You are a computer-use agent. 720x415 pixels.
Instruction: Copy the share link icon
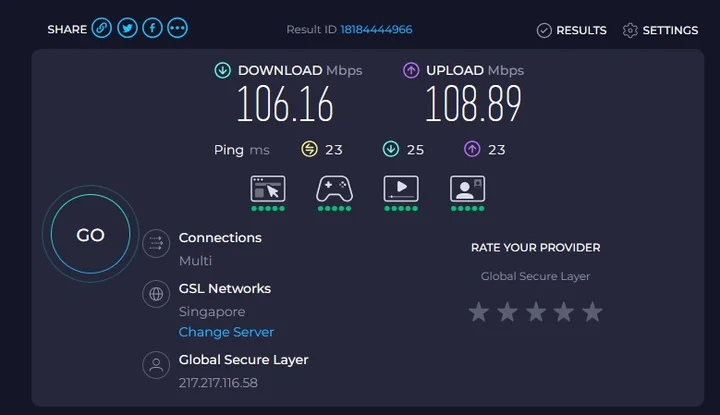click(x=102, y=29)
